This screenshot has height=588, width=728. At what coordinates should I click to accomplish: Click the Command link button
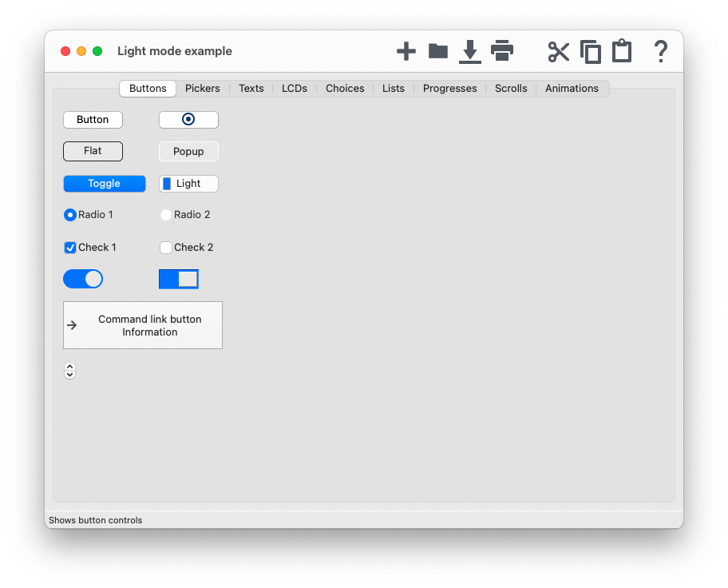click(143, 325)
